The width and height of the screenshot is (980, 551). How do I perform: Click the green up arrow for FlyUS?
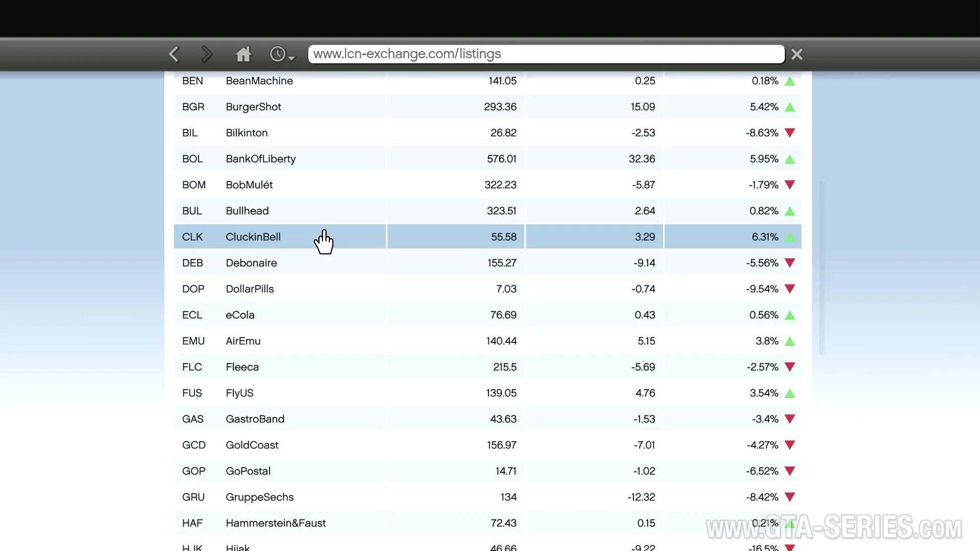coord(790,393)
